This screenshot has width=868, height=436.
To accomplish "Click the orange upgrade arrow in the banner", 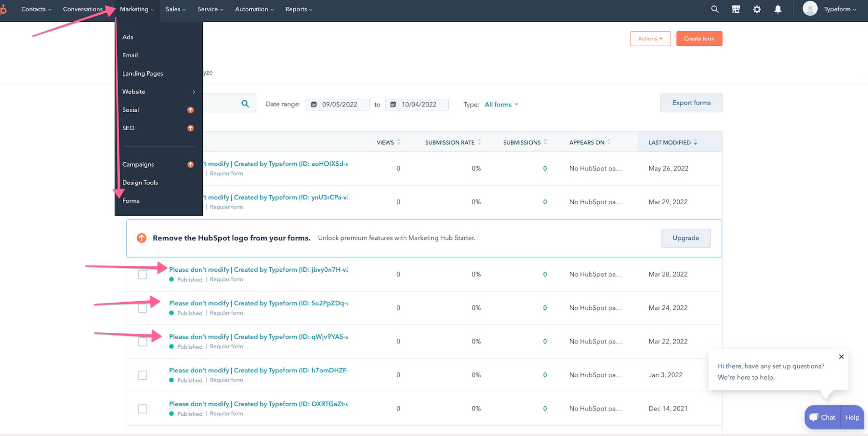I will [x=142, y=238].
